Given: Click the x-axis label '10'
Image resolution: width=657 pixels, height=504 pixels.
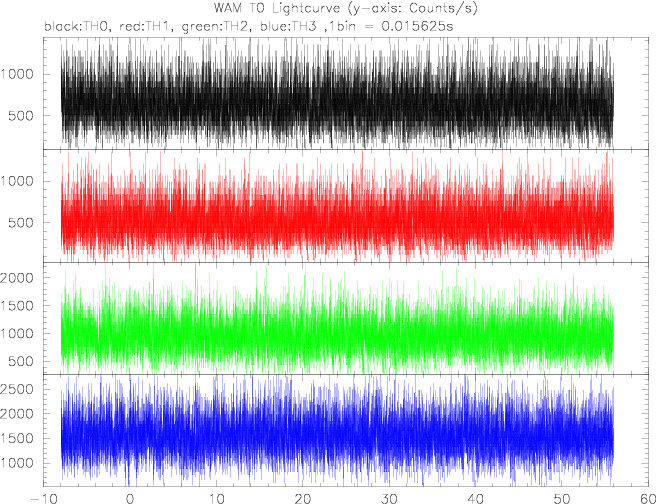Looking at the screenshot, I should click(x=216, y=499).
